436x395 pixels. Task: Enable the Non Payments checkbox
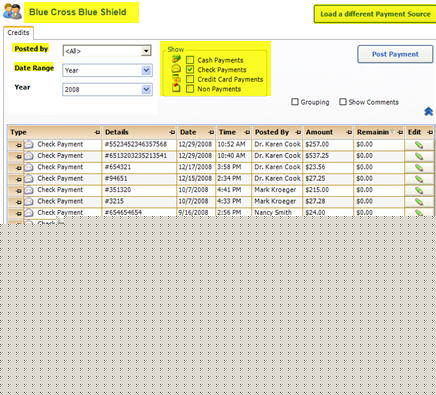tap(190, 89)
